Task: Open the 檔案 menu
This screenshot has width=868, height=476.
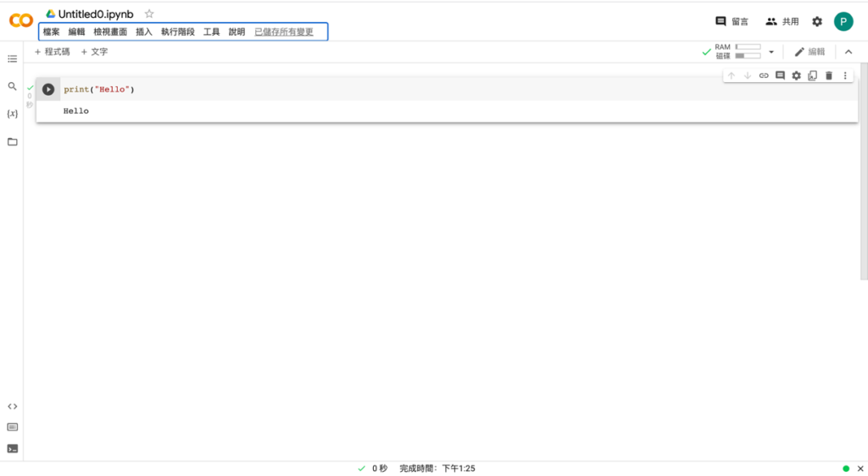Action: coord(51,32)
